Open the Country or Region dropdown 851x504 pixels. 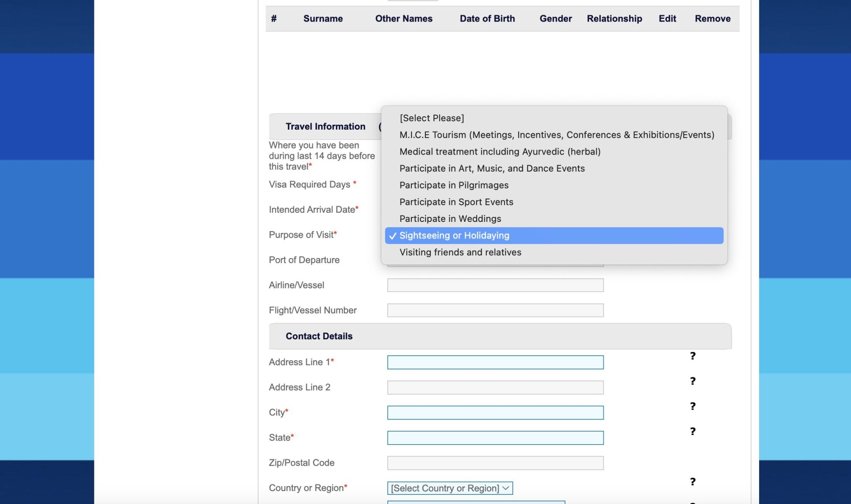pyautogui.click(x=450, y=488)
